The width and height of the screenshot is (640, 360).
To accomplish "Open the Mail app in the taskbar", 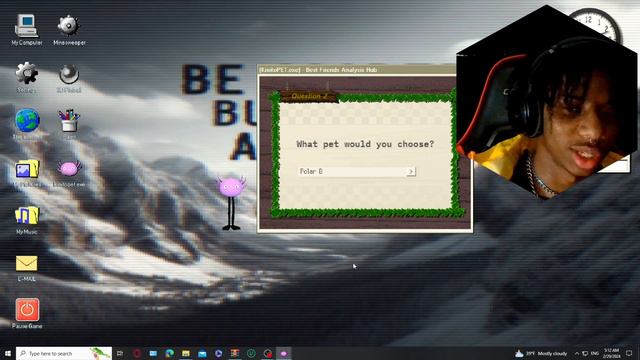I will point(202,353).
